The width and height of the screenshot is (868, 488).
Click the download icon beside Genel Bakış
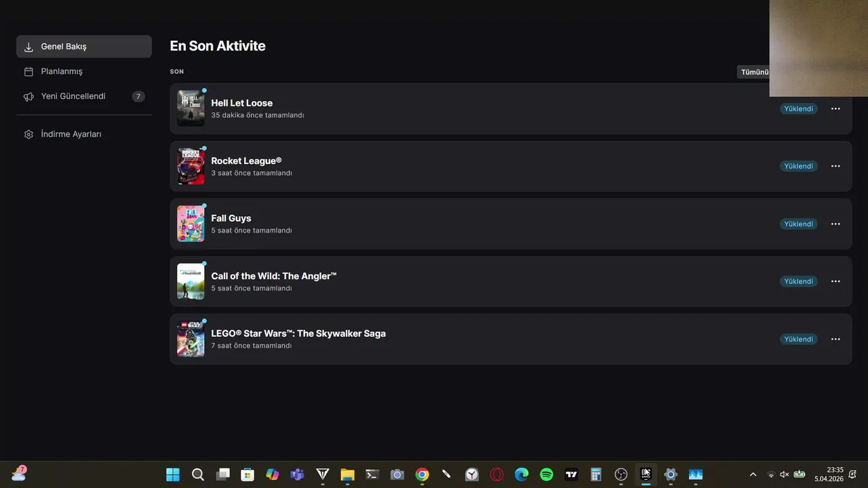[28, 47]
